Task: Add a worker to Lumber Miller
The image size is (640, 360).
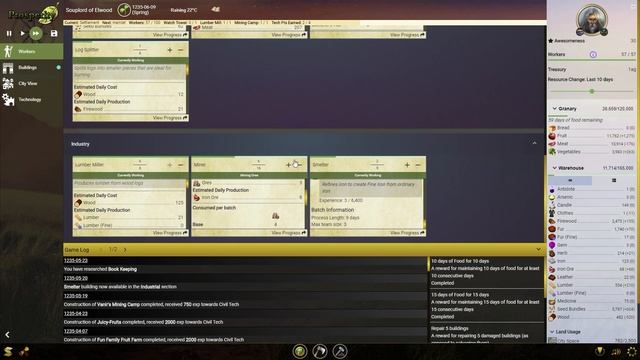Action: click(170, 165)
